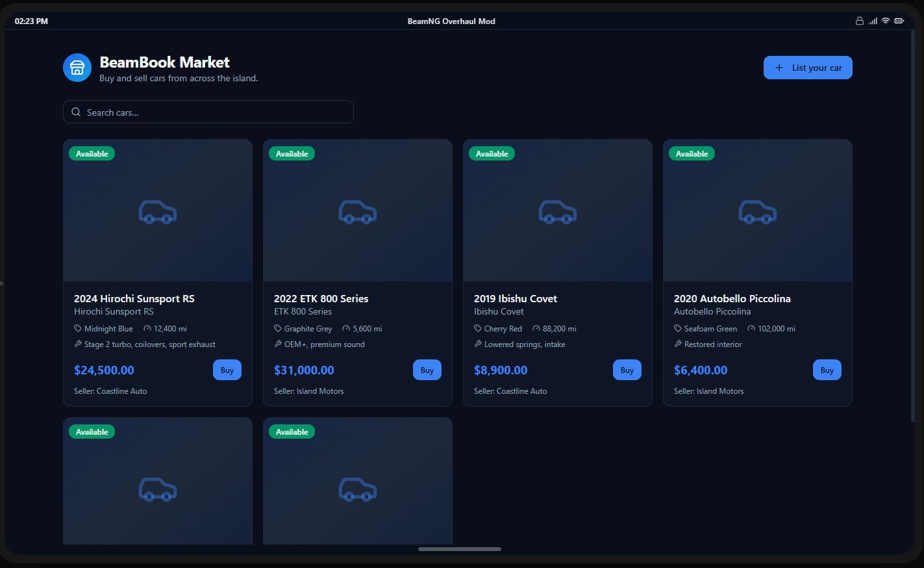Click the $6,400.00 price
The width and height of the screenshot is (924, 568).
(701, 370)
